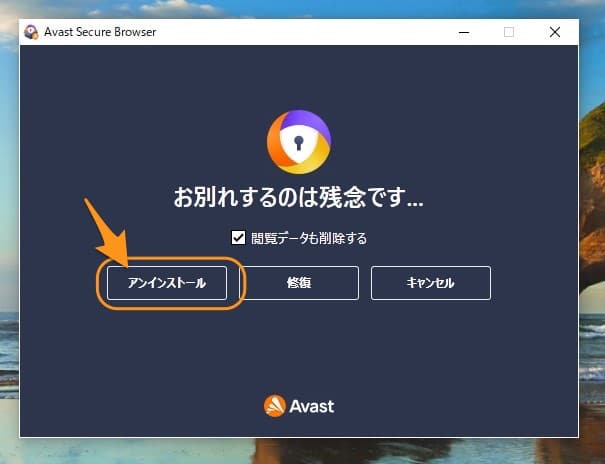605x464 pixels.
Task: Cancel with the キャンセル button
Action: coord(430,283)
